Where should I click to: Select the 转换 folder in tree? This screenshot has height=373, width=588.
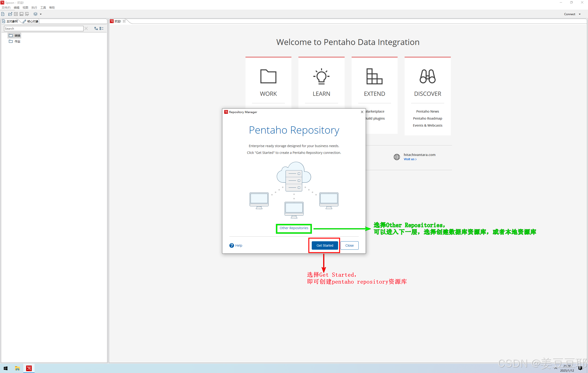[x=17, y=36]
